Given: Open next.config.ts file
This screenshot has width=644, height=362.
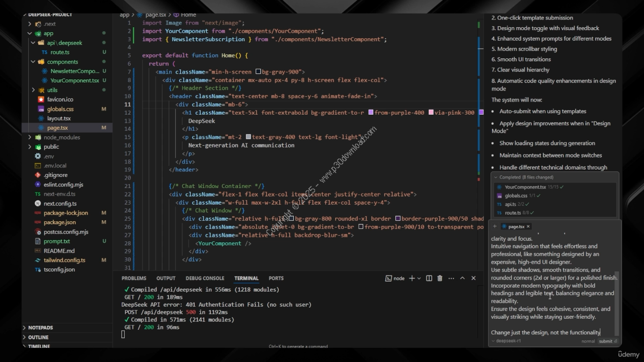Looking at the screenshot, I should pyautogui.click(x=60, y=204).
